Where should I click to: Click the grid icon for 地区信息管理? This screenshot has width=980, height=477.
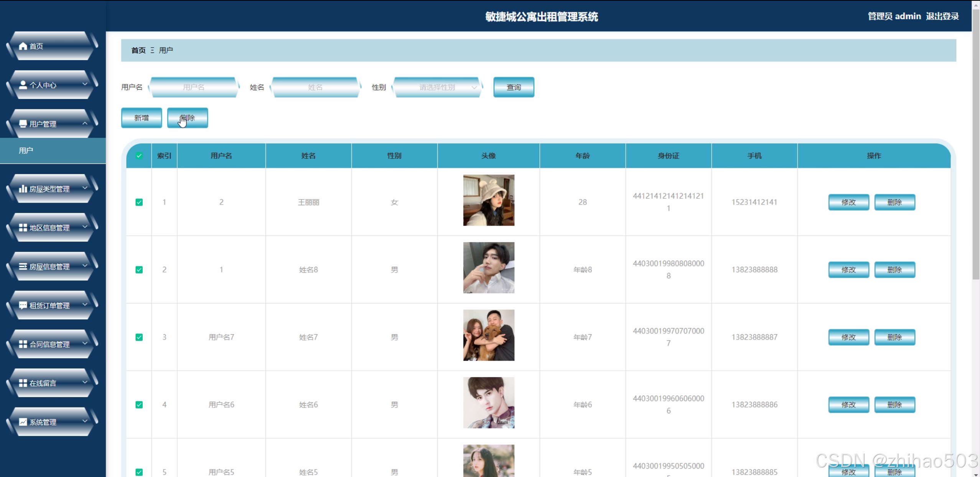coord(23,228)
